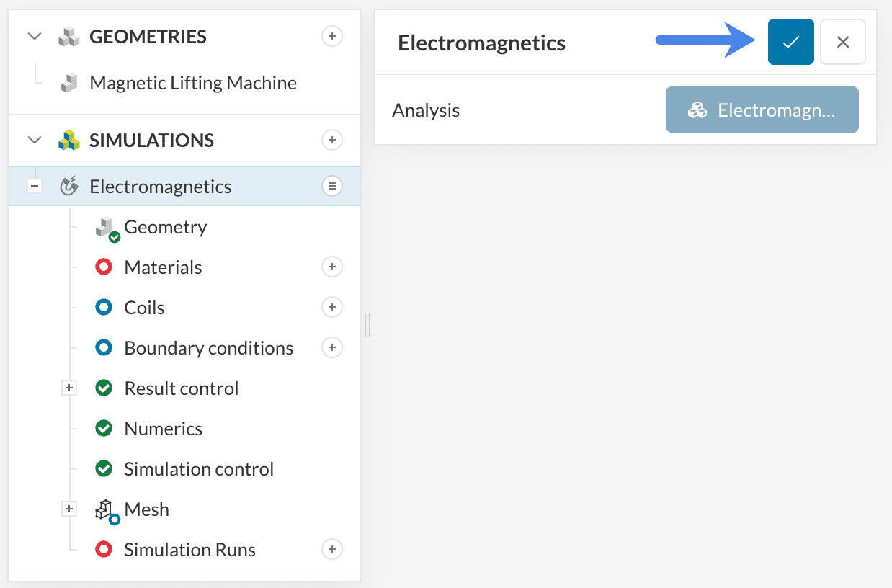The width and height of the screenshot is (892, 588).
Task: Open the Electromagnetics context menu icon
Action: click(x=331, y=186)
